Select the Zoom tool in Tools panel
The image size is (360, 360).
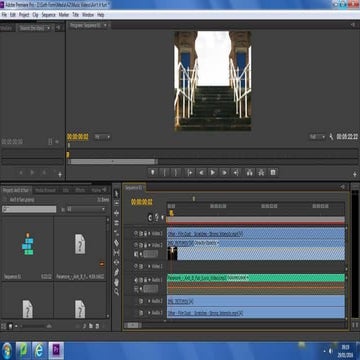point(117,292)
